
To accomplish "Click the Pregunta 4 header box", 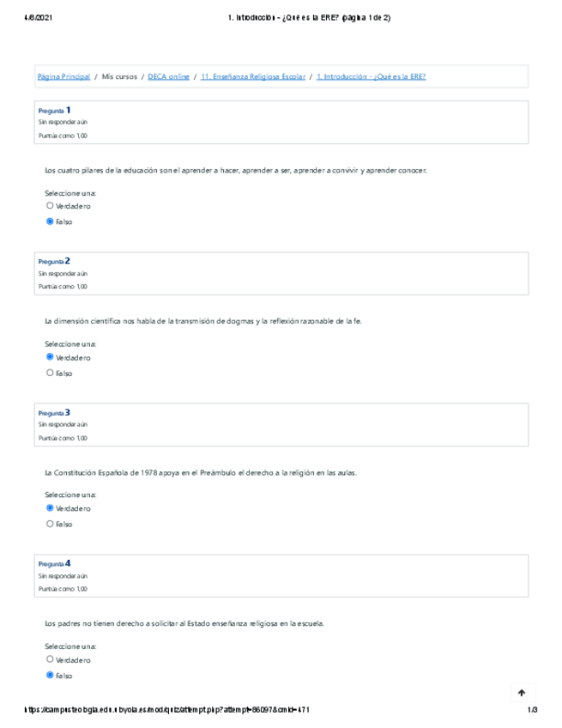I will click(x=281, y=575).
